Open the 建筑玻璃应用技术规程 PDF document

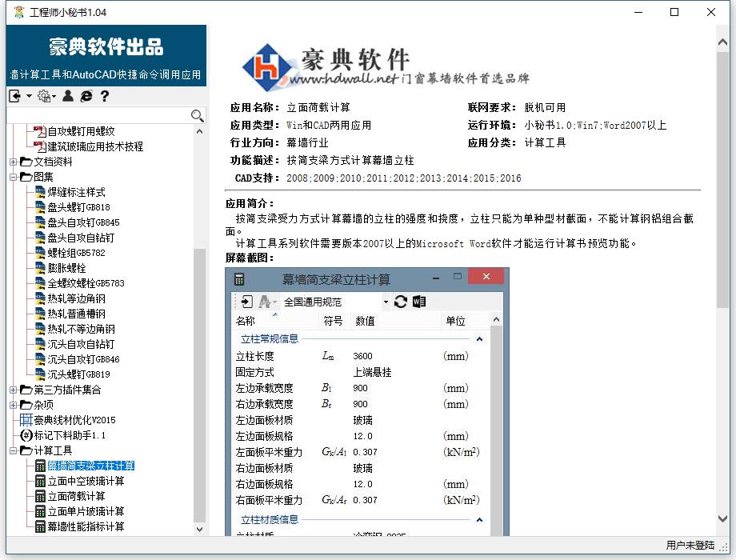[x=94, y=146]
